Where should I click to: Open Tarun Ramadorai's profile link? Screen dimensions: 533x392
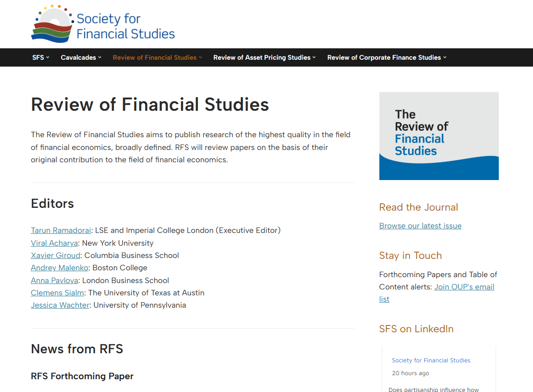61,231
